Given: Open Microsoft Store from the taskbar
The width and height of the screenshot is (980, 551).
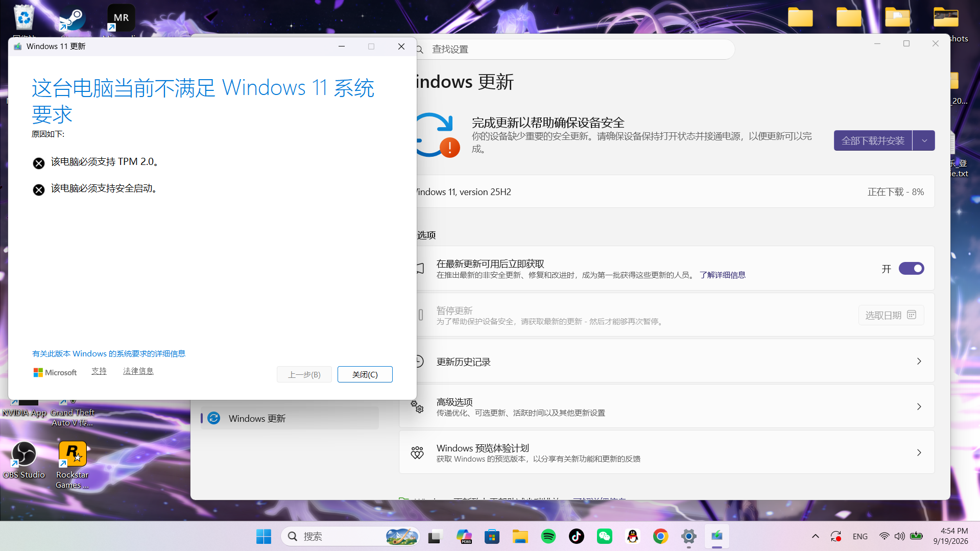Looking at the screenshot, I should (492, 536).
